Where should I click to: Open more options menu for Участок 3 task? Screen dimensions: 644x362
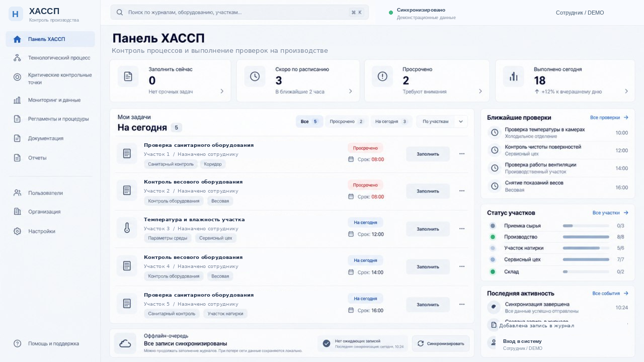[x=462, y=229]
